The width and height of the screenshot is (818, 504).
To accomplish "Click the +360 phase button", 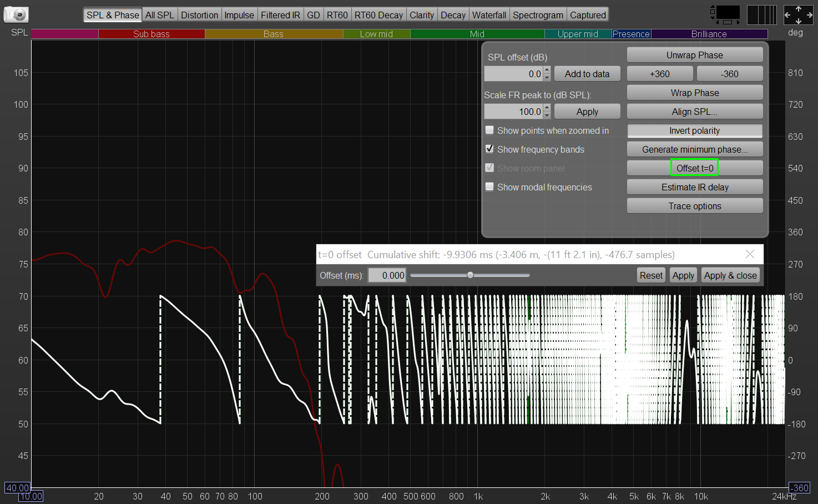I will click(x=660, y=74).
